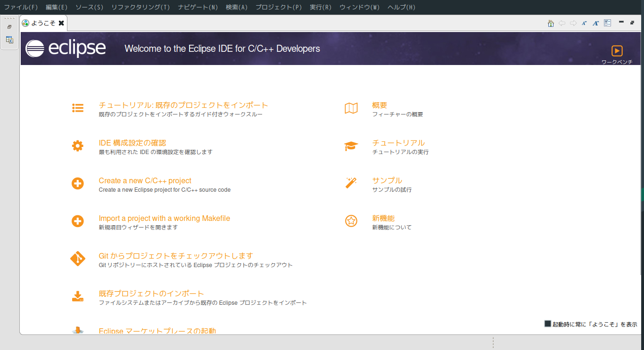Click the フィーチャーの概要 description text
This screenshot has height=350, width=644.
pyautogui.click(x=397, y=114)
